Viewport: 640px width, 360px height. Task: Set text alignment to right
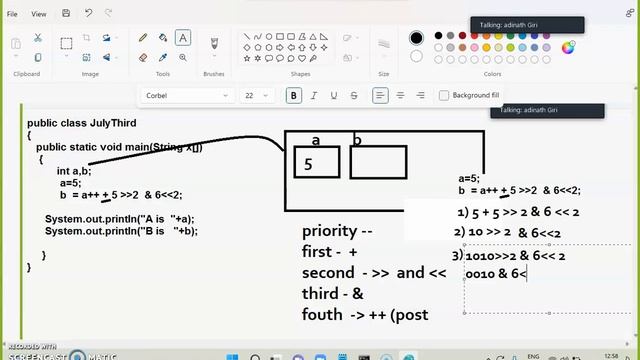pos(420,96)
